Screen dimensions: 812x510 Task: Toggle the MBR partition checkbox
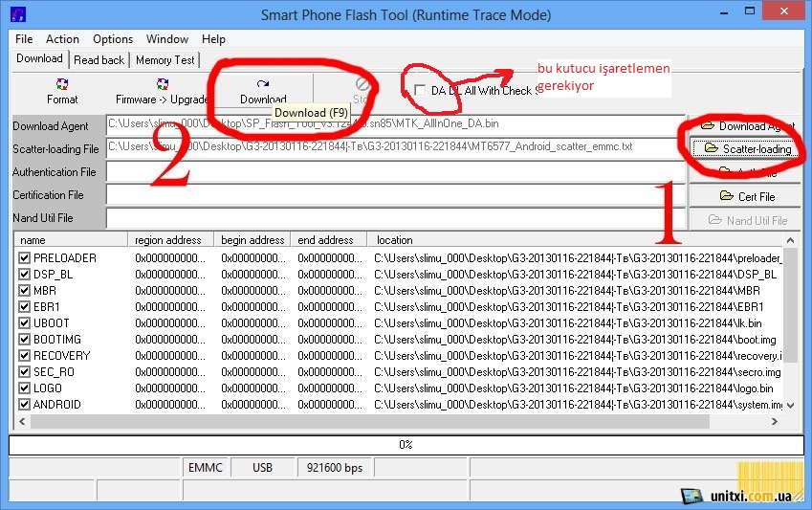(x=24, y=290)
